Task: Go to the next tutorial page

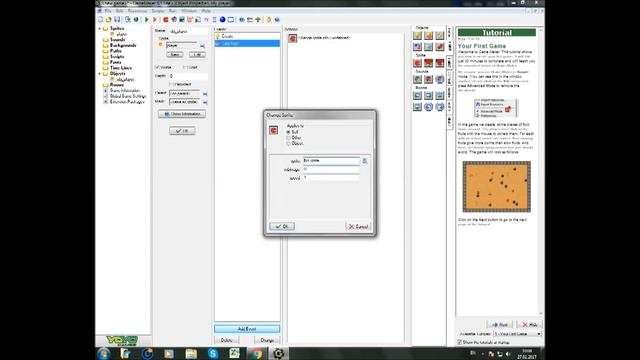Action: (500, 324)
